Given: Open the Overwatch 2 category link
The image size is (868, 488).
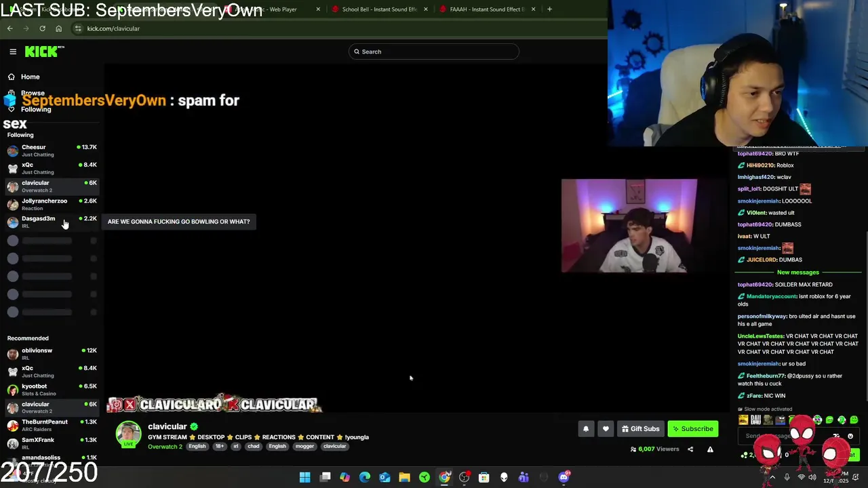Looking at the screenshot, I should 165,447.
